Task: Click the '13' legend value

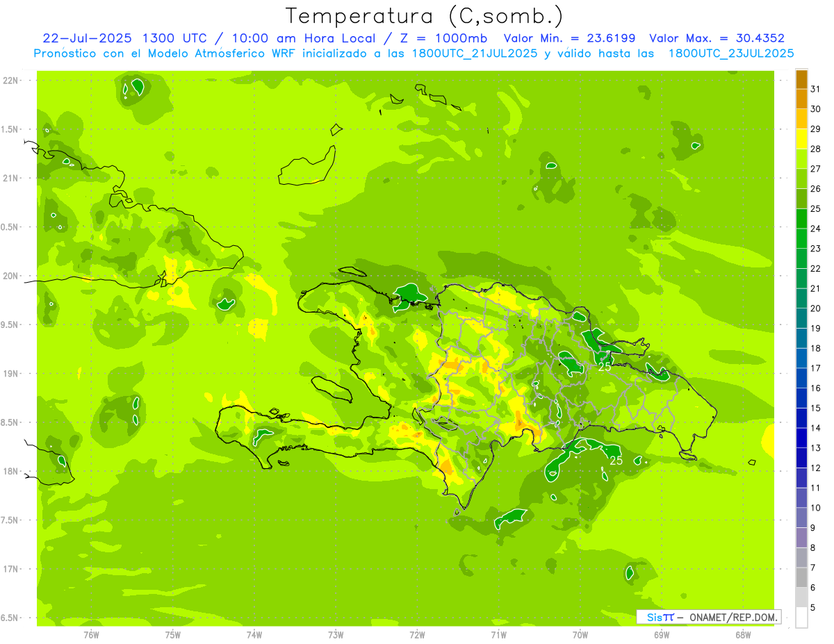Action: pyautogui.click(x=816, y=448)
